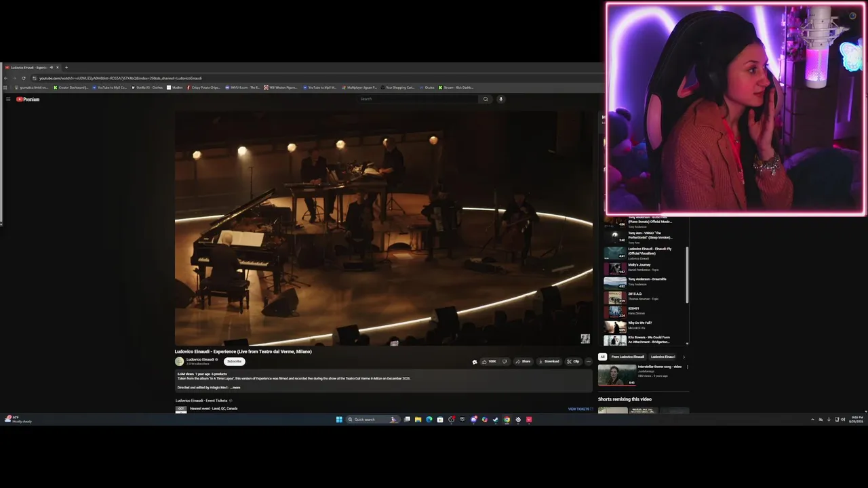This screenshot has width=868, height=488.
Task: Play Interstellar theme song video thumbnail
Action: coord(616,374)
